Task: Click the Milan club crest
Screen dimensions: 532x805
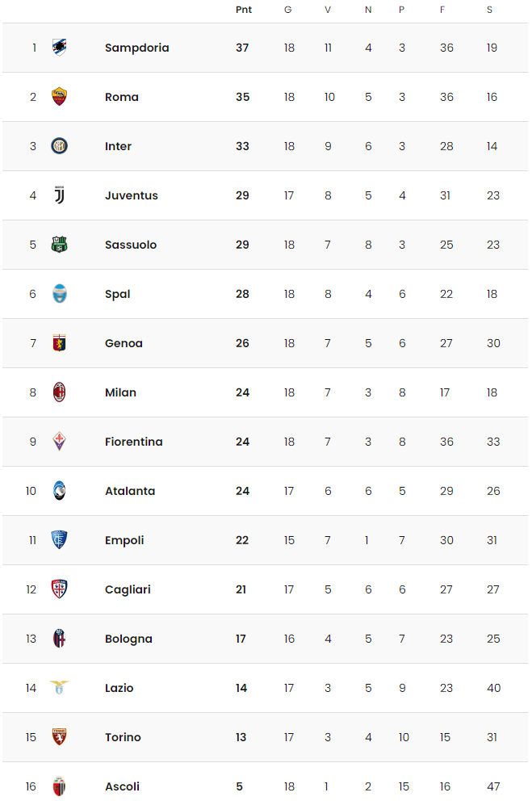Action: (x=59, y=392)
